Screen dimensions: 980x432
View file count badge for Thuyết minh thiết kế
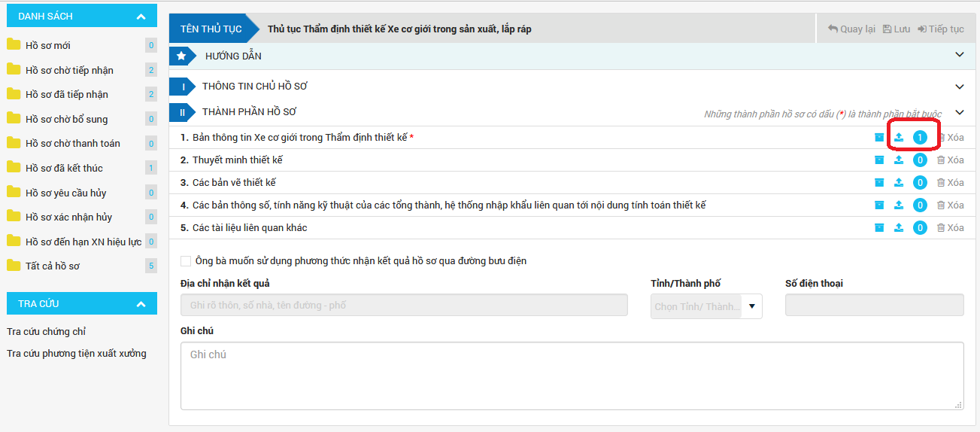tap(920, 160)
